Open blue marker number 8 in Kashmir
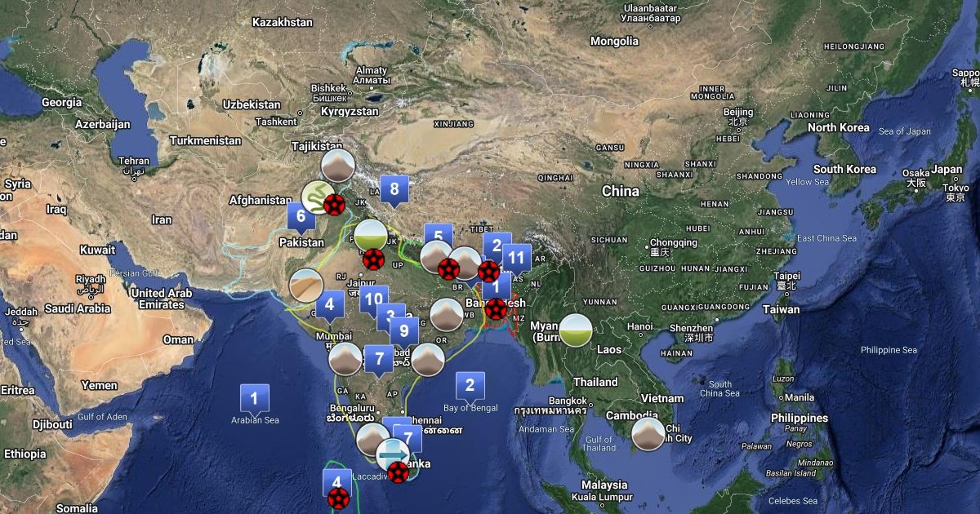This screenshot has width=980, height=514. 394,191
